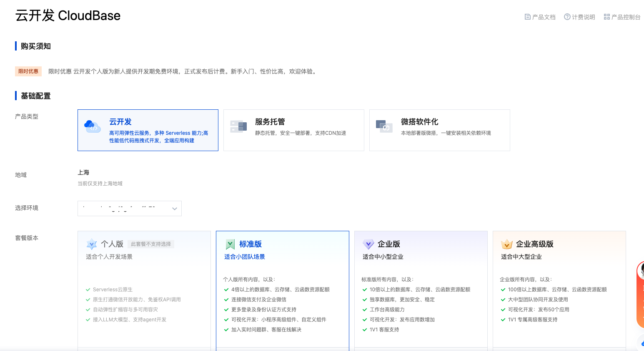The image size is (644, 351).
Task: Click the 当前仅支持上海地域 hint text
Action: click(x=100, y=184)
